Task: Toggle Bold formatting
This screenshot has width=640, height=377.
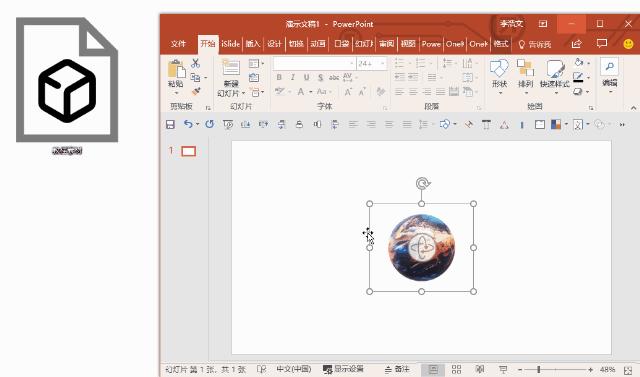Action: click(279, 78)
